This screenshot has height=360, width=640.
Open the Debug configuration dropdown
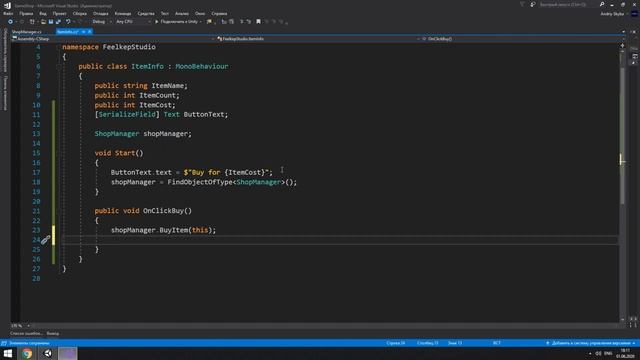[102, 22]
